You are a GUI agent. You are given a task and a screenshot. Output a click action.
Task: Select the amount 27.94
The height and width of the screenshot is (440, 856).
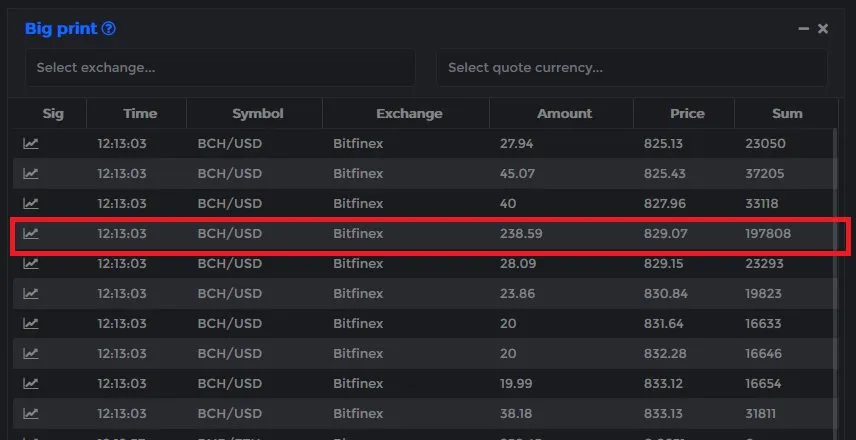516,144
